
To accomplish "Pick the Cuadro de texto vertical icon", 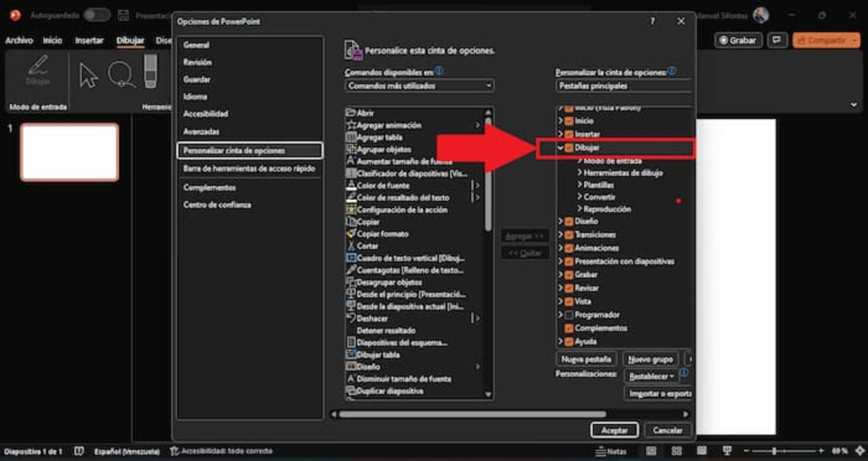I will [351, 258].
